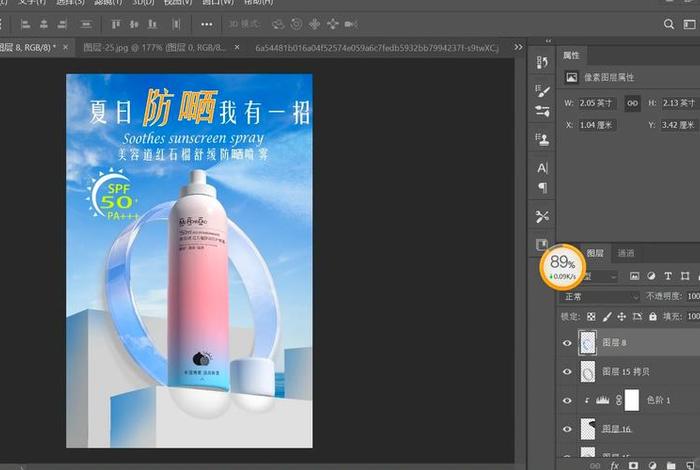Click the 3D rotate mode icon
The width and height of the screenshot is (700, 470).
278,24
